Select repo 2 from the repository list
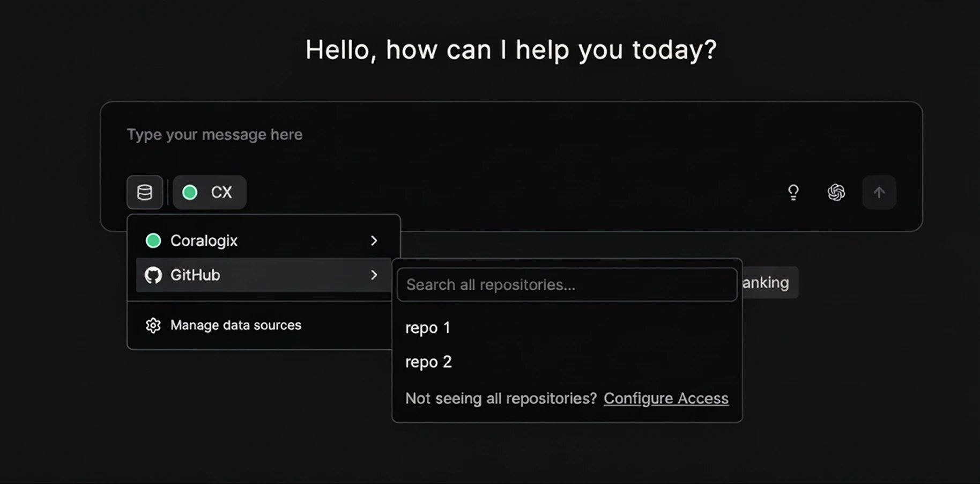The image size is (980, 484). (428, 361)
